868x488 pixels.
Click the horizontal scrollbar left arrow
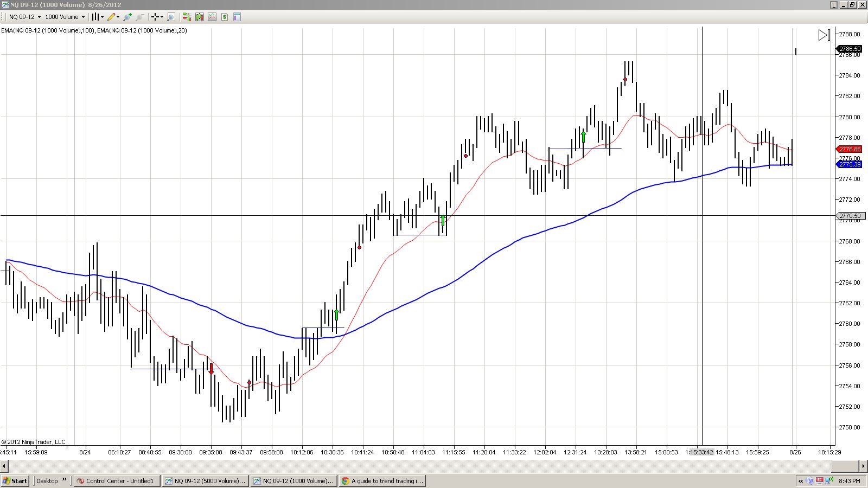tap(4, 466)
